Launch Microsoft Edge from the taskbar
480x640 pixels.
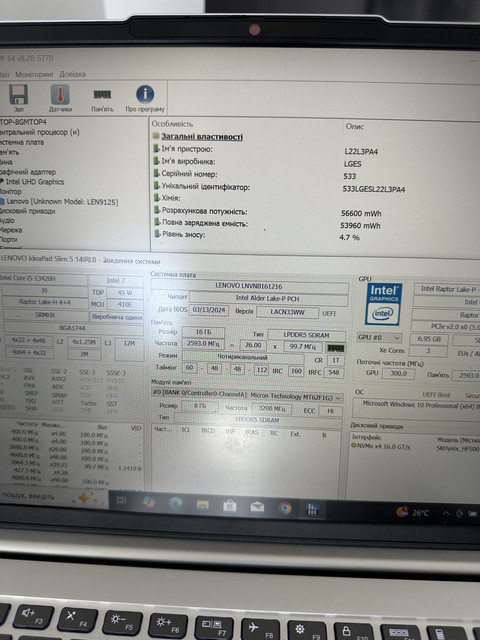(176, 503)
